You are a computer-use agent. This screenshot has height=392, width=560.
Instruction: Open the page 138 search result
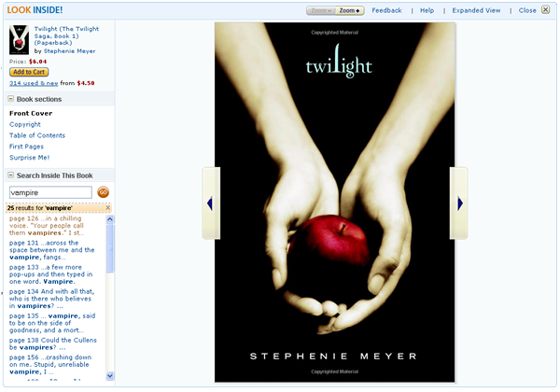click(x=53, y=343)
